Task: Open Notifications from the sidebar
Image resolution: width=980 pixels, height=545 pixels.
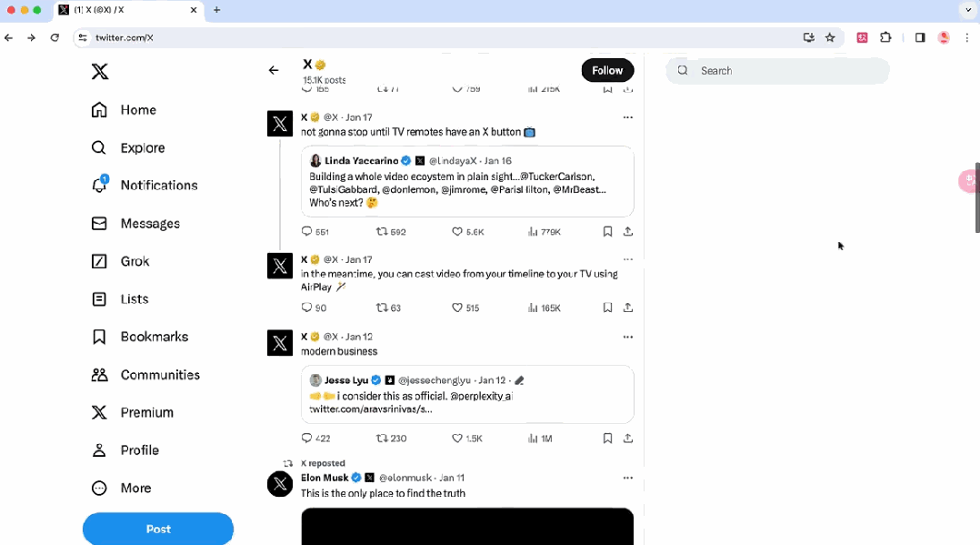Action: 145,186
